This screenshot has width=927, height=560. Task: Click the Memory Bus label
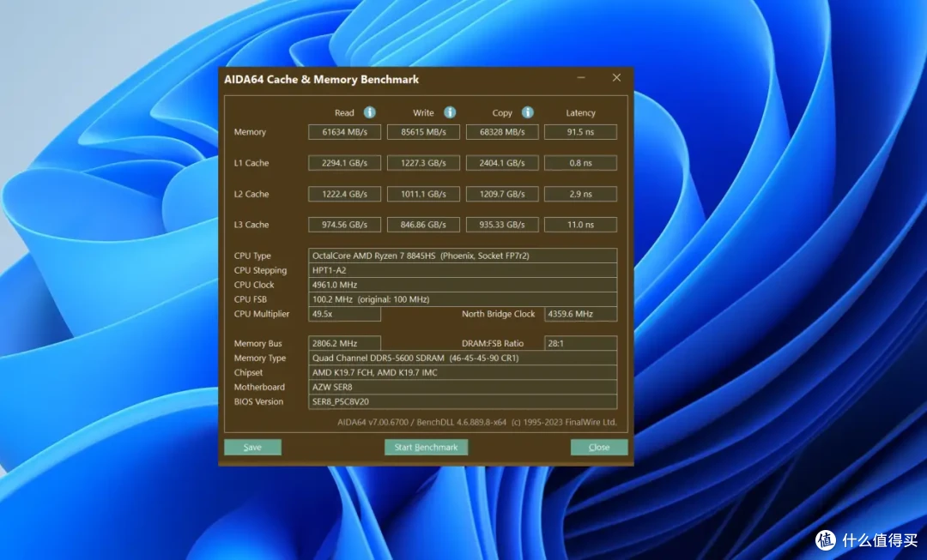pos(257,343)
